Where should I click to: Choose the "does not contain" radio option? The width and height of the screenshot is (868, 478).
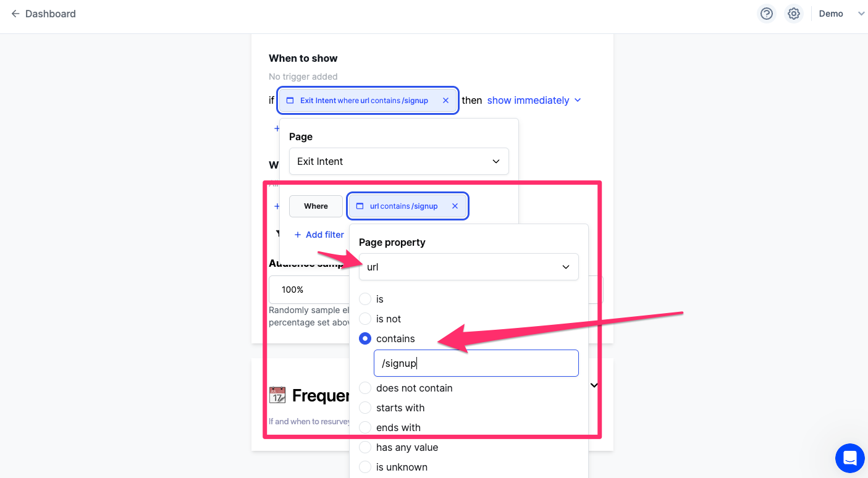(x=365, y=388)
